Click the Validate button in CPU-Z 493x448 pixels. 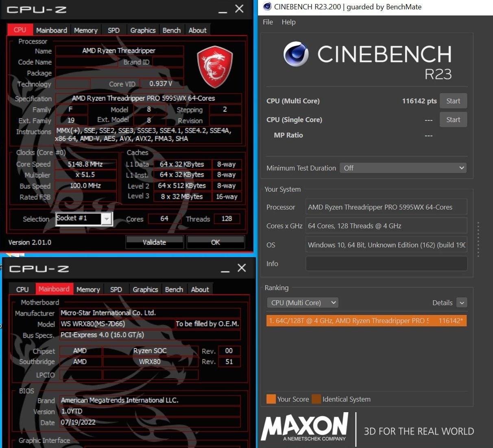(x=154, y=242)
